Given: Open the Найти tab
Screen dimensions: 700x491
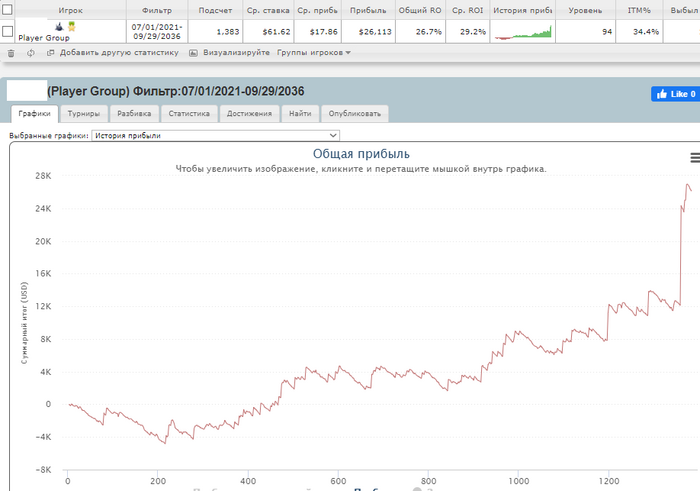Looking at the screenshot, I should [300, 113].
